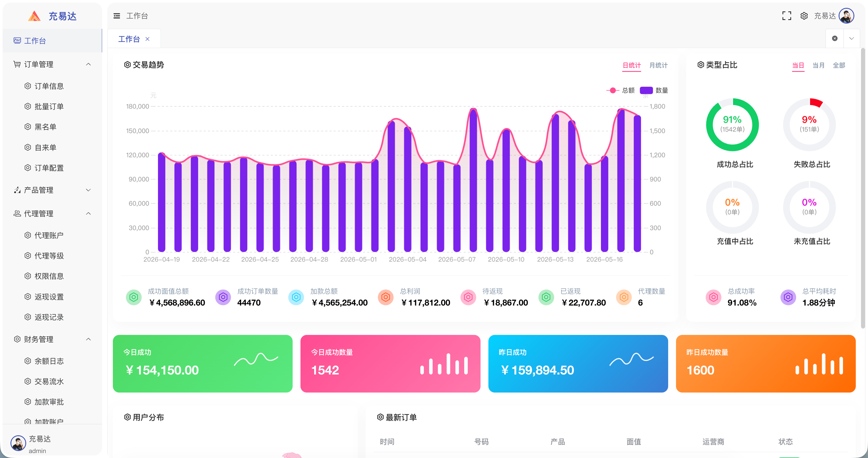The height and width of the screenshot is (458, 868).
Task: Click the 类型占比 title icon
Action: pyautogui.click(x=700, y=65)
